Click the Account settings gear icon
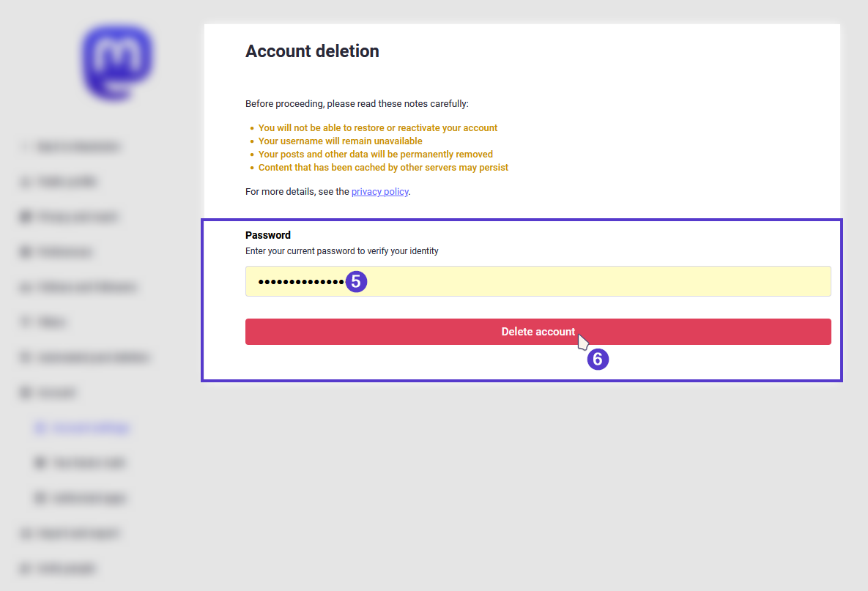 tap(40, 427)
